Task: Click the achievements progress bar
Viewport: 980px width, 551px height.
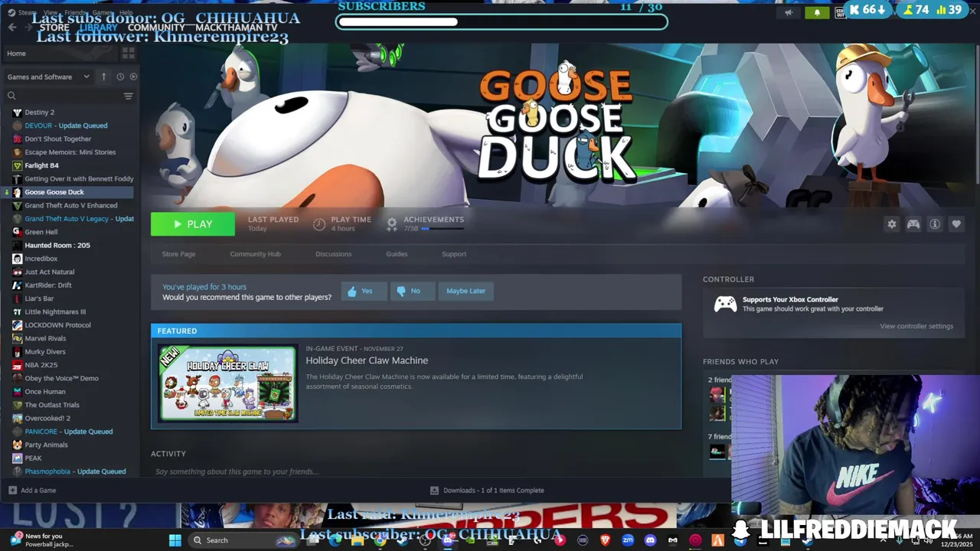Action: coord(442,229)
